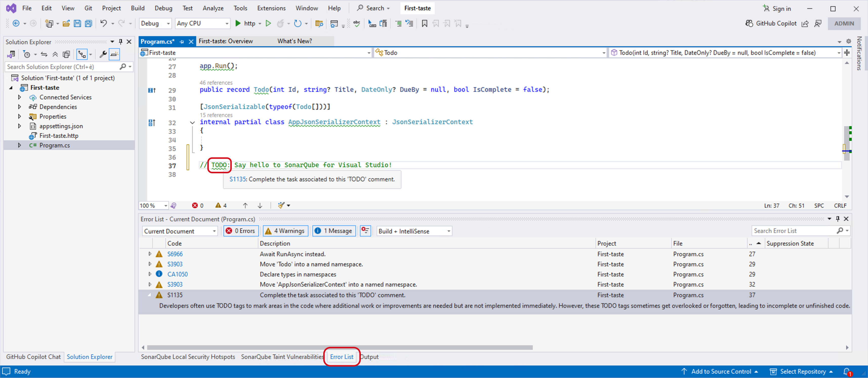
Task: Toggle the 4 Warnings filter in Error List
Action: [285, 231]
